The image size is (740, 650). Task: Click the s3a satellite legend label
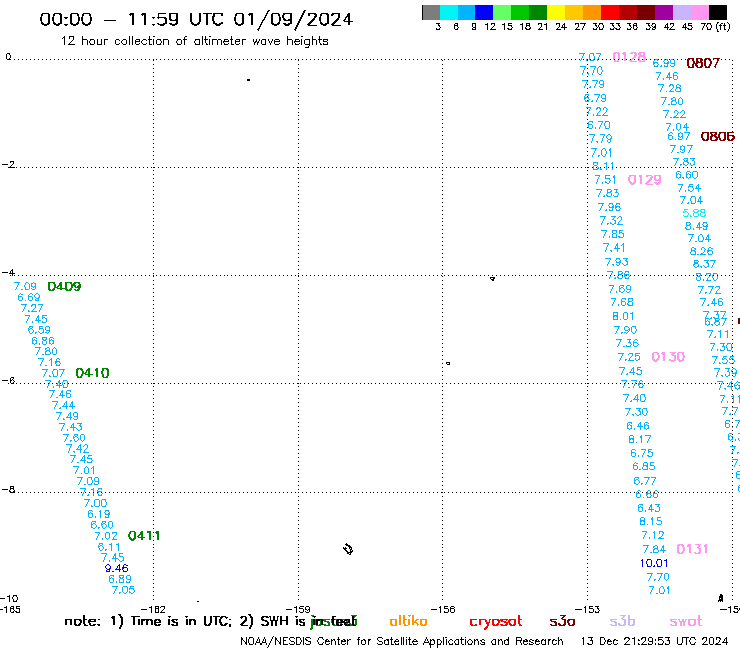pos(562,622)
